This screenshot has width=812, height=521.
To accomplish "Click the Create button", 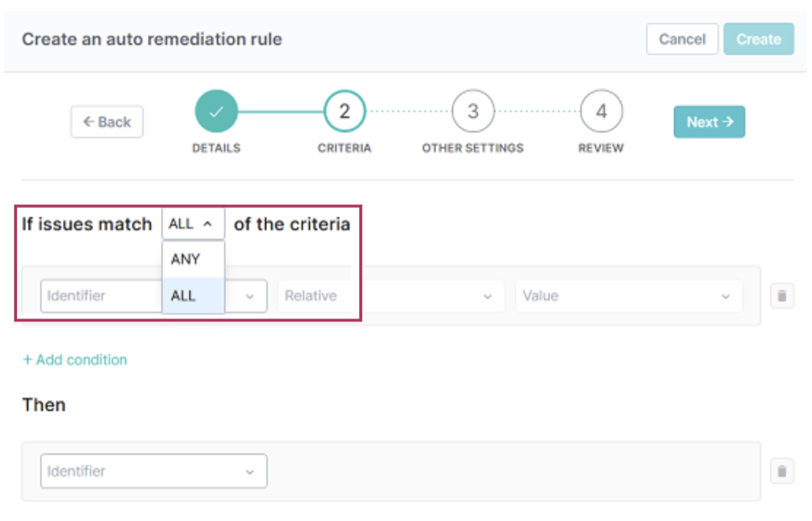I will [x=758, y=38].
